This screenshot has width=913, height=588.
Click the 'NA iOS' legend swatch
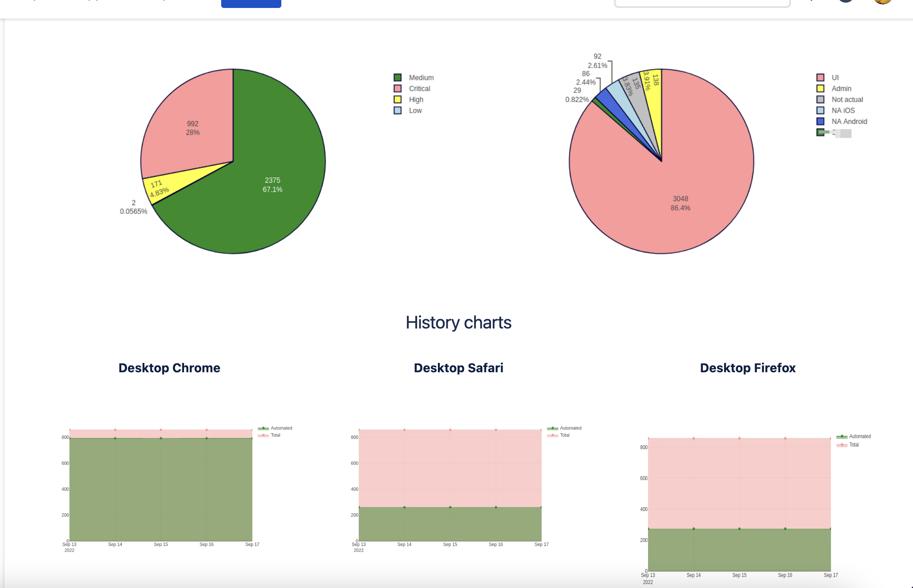point(821,111)
